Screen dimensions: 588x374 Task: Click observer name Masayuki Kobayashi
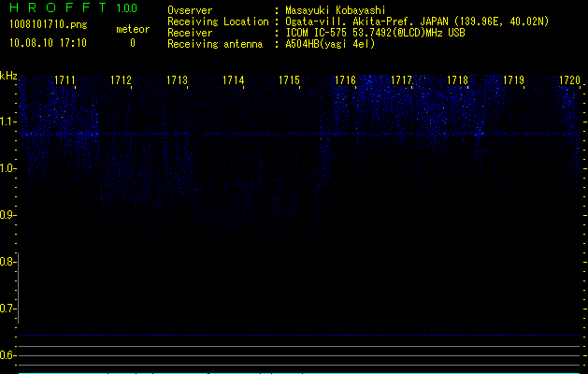[336, 10]
